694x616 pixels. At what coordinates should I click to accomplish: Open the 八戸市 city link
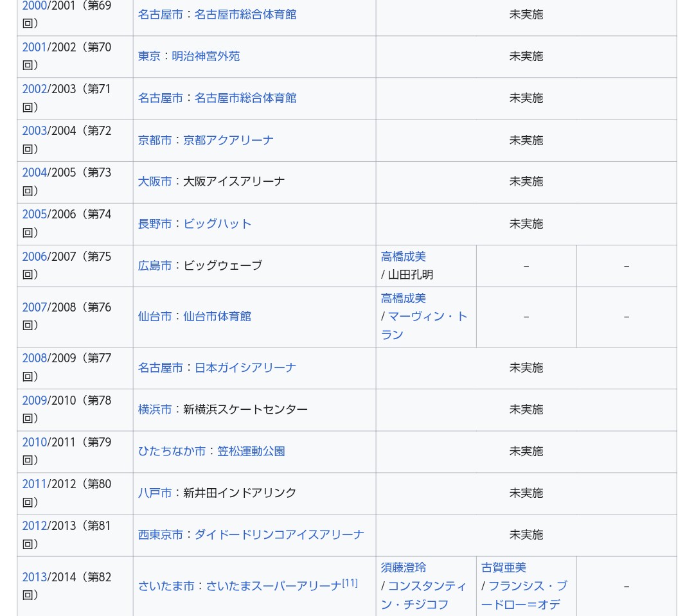point(155,493)
